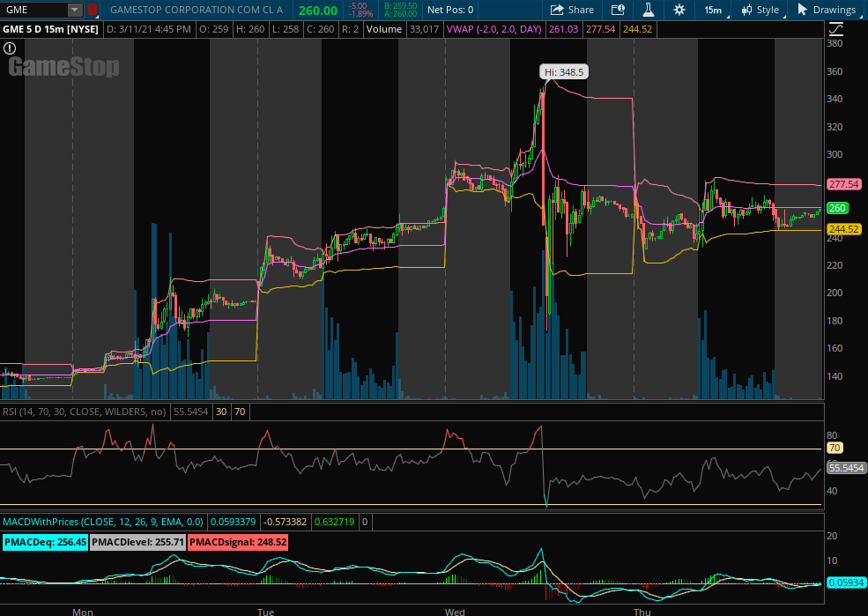This screenshot has height=616, width=868.
Task: Click the D: 3/11/21 4:45 PM date readout
Action: coord(149,29)
